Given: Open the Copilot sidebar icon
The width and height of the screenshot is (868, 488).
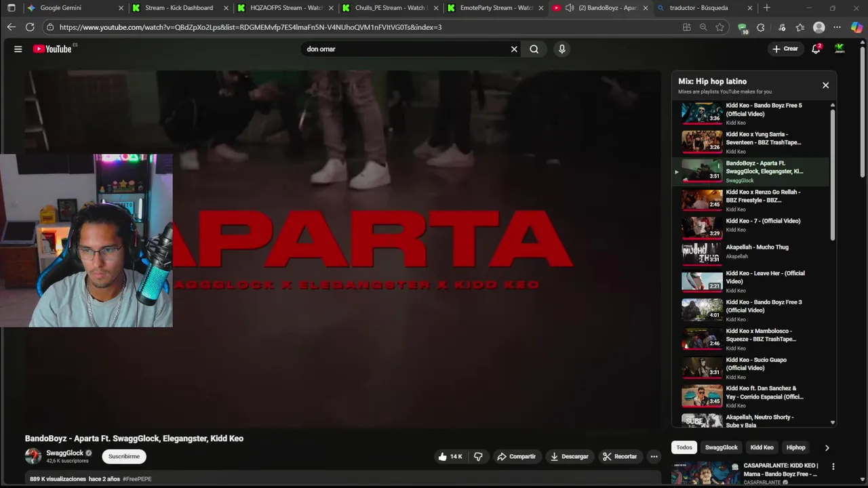Looking at the screenshot, I should (x=856, y=27).
